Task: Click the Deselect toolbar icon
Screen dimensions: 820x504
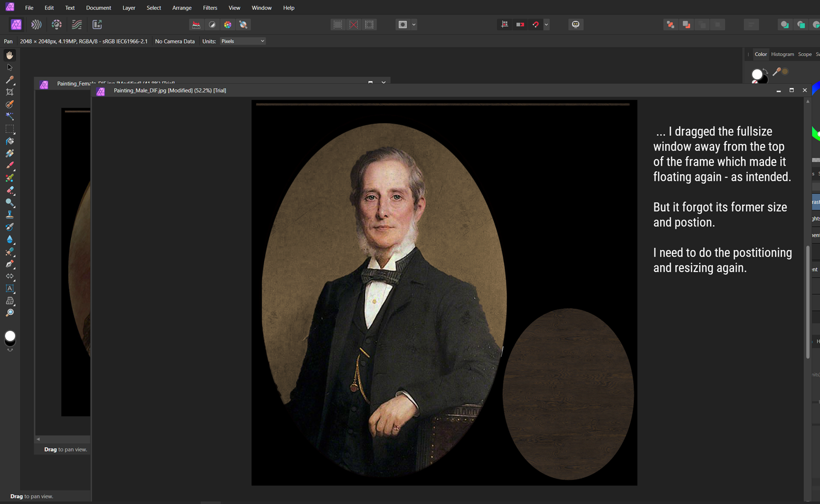Action: (353, 24)
